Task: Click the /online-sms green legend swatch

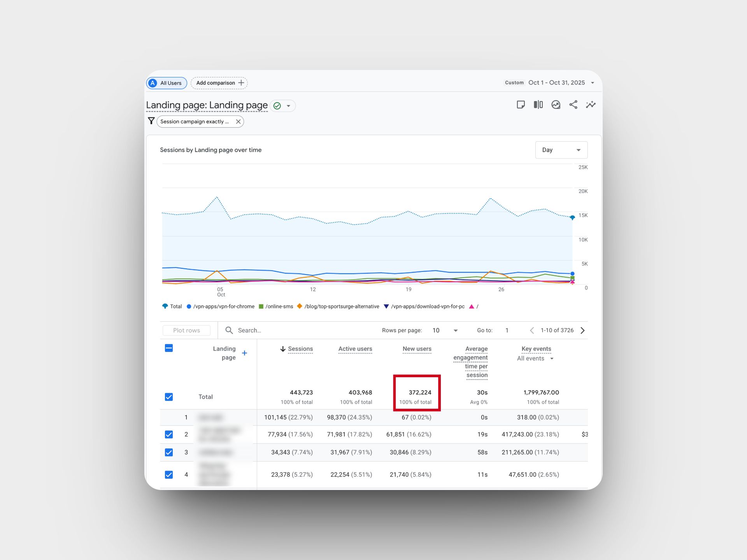Action: (x=261, y=306)
